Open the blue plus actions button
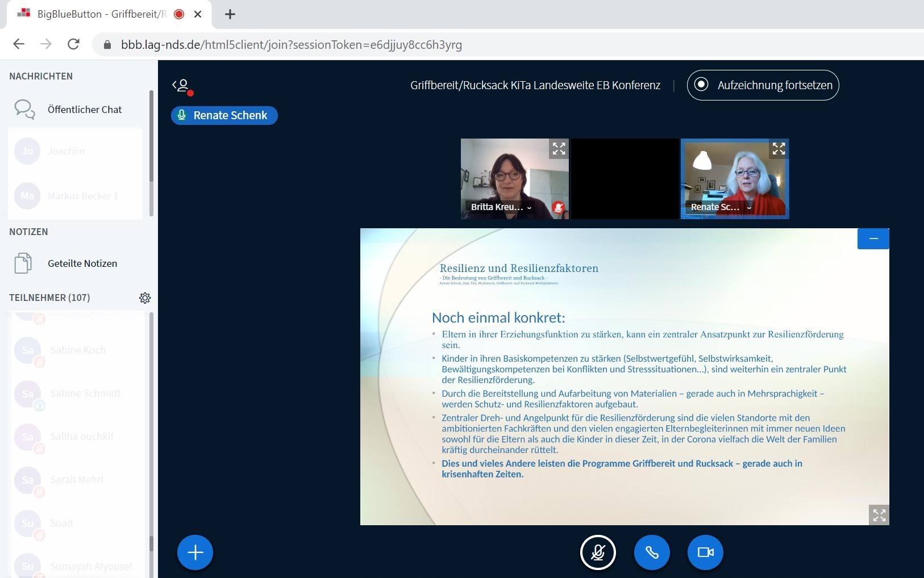Viewport: 924px width, 578px height. pos(195,552)
